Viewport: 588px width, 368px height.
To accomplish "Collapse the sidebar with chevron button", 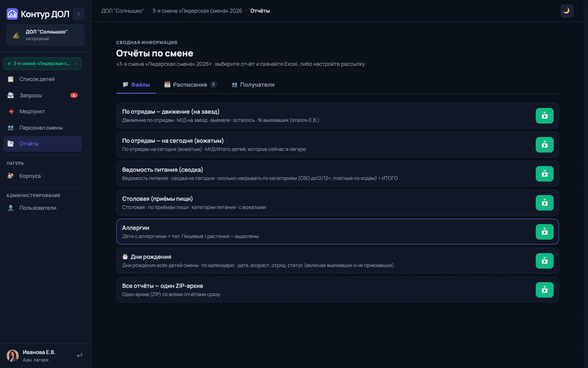I will (x=79, y=14).
